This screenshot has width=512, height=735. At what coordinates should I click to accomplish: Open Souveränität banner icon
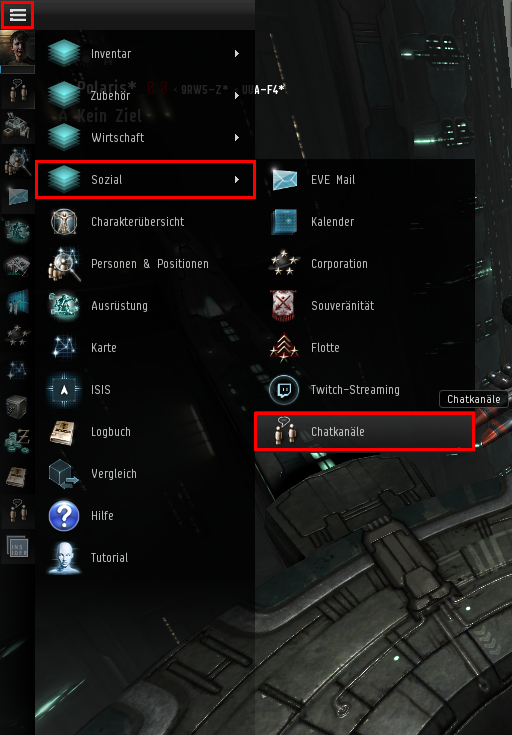(284, 306)
